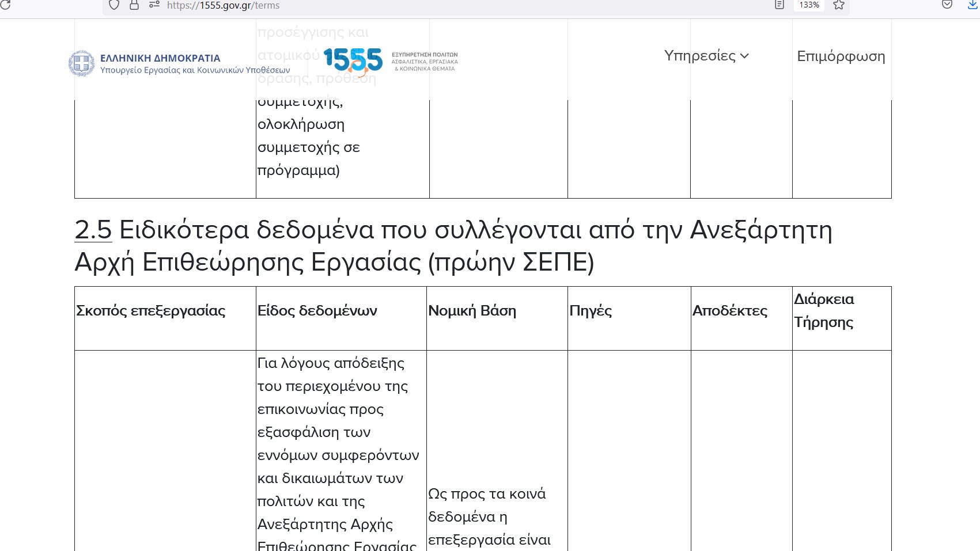The width and height of the screenshot is (980, 551).
Task: Click the Είδος δεδομένων column header
Action: (317, 311)
